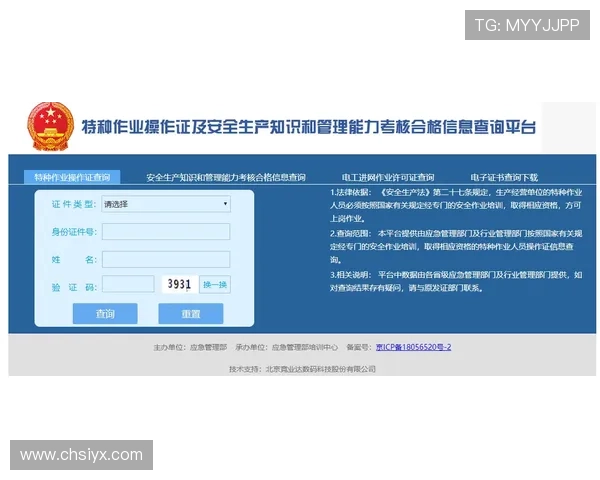Screen dimensions: 600x480
Task: Go to 电子证书查询下载 tab
Action: pos(504,178)
